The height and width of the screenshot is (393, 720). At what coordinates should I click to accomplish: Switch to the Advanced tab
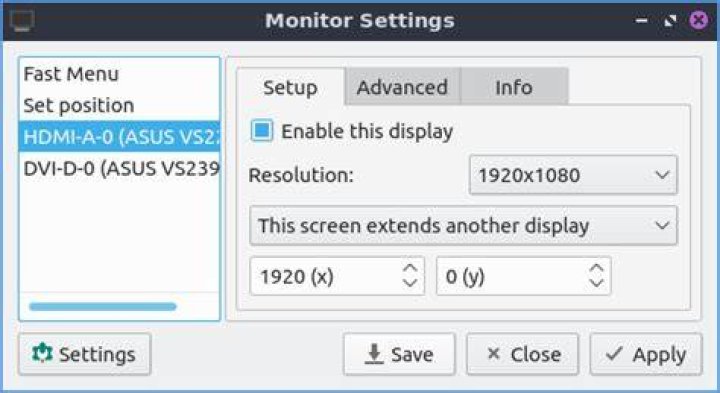[x=402, y=87]
